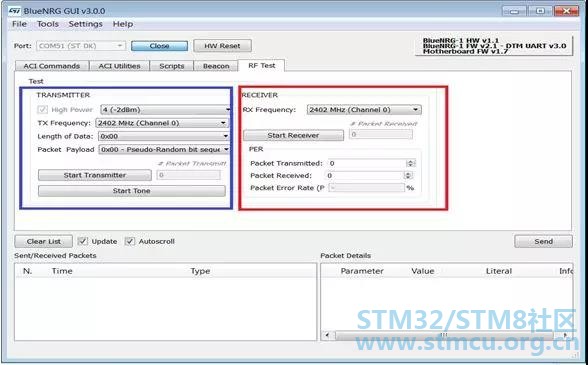Viewport: 588px width, 365px height.
Task: Click the N. column header
Action: coord(27,271)
